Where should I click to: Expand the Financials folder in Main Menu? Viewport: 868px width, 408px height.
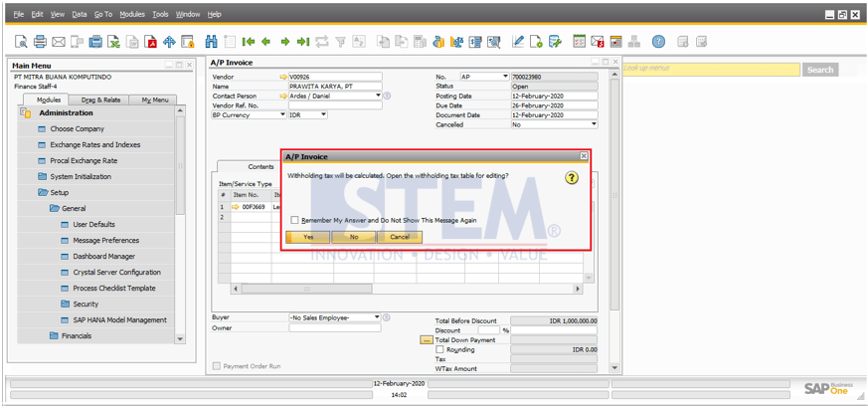pyautogui.click(x=54, y=336)
